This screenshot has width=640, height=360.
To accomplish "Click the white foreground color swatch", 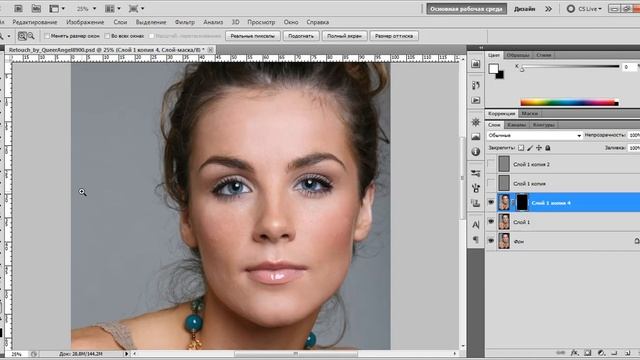I will tap(493, 68).
